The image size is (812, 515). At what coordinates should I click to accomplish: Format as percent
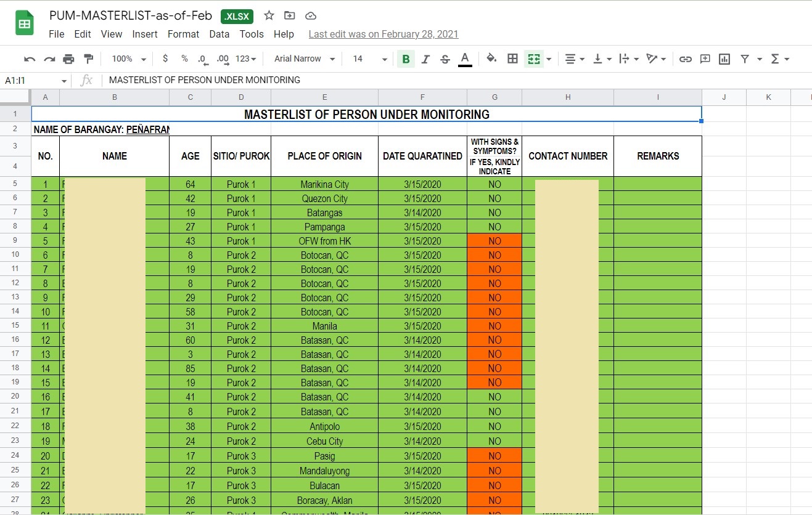[x=184, y=59]
